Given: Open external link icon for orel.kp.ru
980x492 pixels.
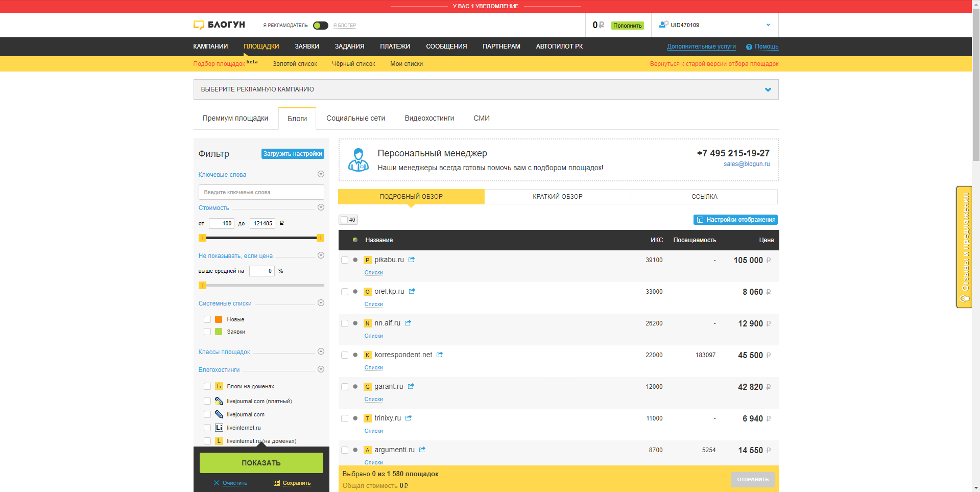Looking at the screenshot, I should (412, 291).
